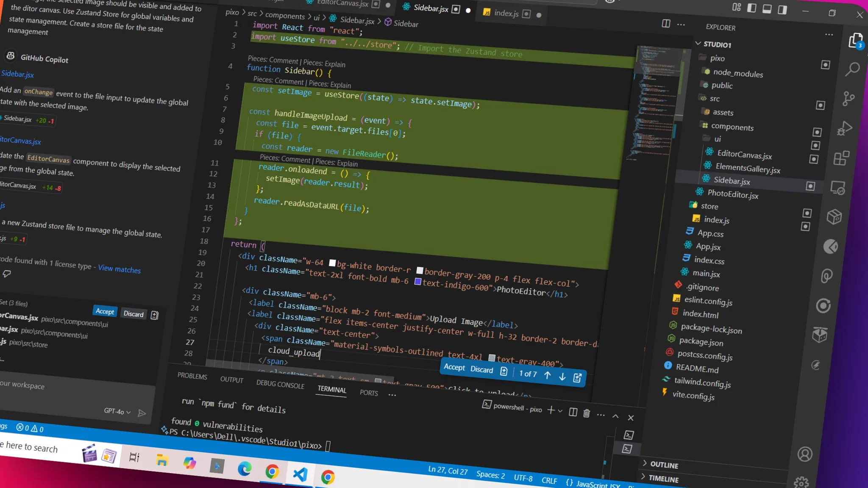The width and height of the screenshot is (868, 488).
Task: Click Accept in the Copilot chat edit set
Action: pos(105,311)
